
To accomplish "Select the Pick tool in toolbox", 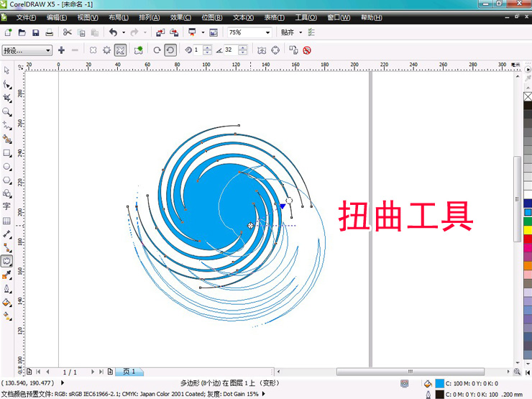I will pyautogui.click(x=6, y=70).
